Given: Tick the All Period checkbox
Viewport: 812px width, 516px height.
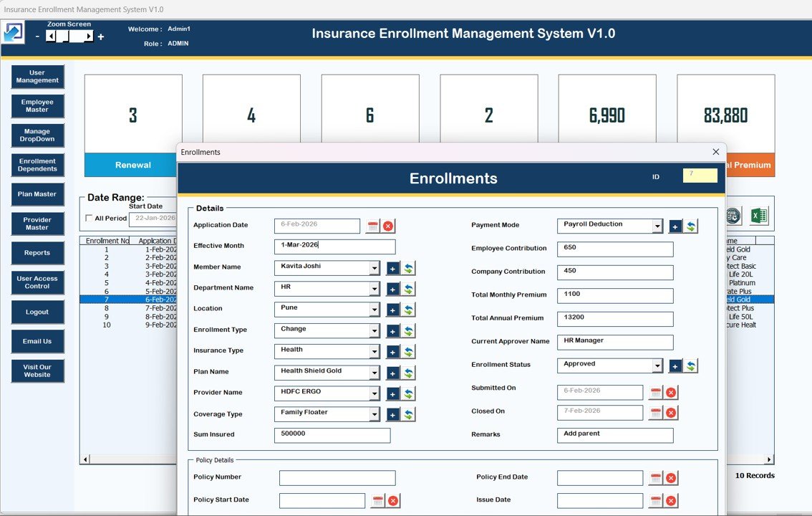Looking at the screenshot, I should pyautogui.click(x=89, y=219).
